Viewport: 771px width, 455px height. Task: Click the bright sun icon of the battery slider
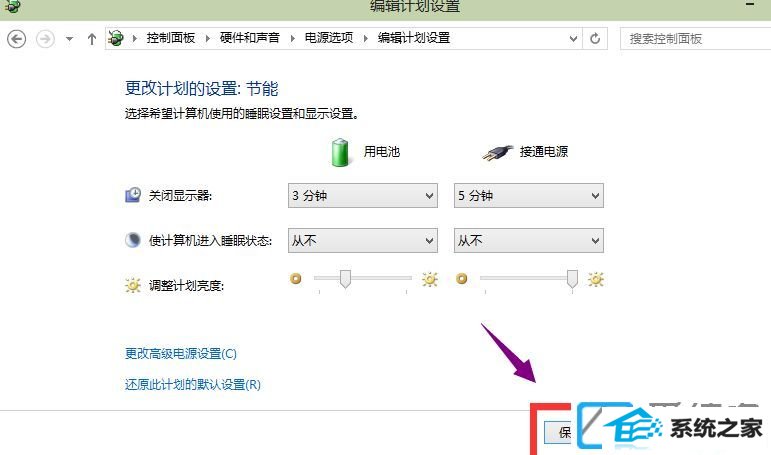point(430,279)
